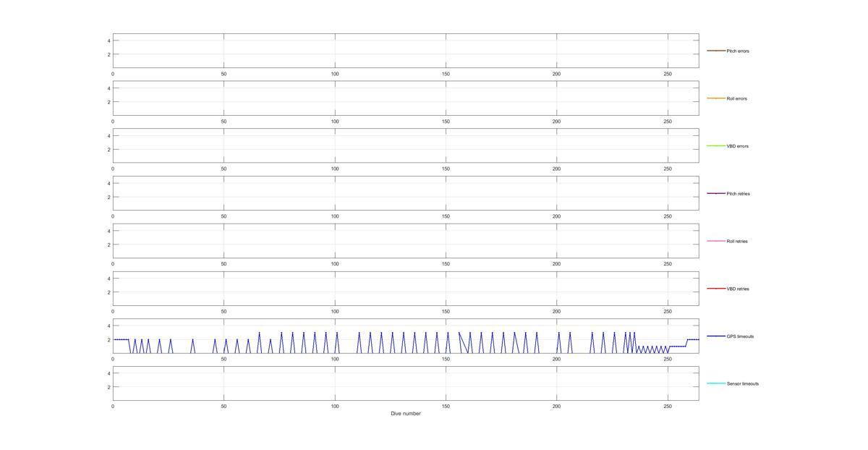This screenshot has width=868, height=450.
Task: Click the red VBD retries legend line
Action: point(716,289)
